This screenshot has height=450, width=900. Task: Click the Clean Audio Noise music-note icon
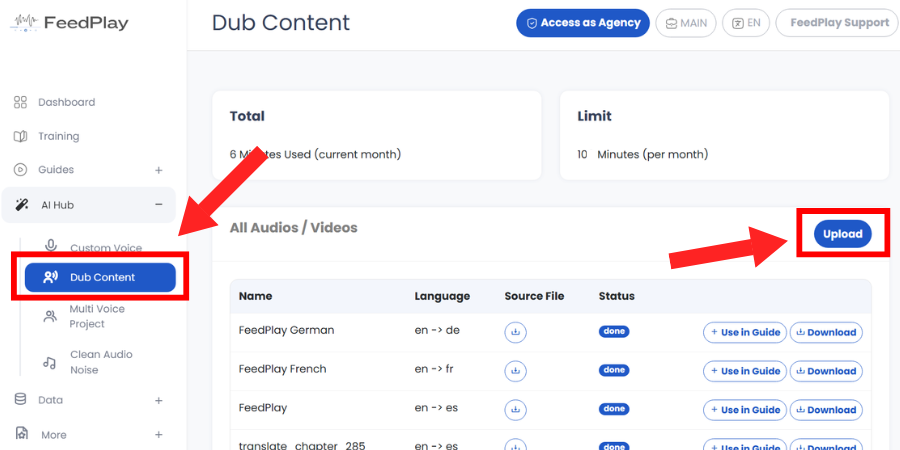pyautogui.click(x=51, y=362)
